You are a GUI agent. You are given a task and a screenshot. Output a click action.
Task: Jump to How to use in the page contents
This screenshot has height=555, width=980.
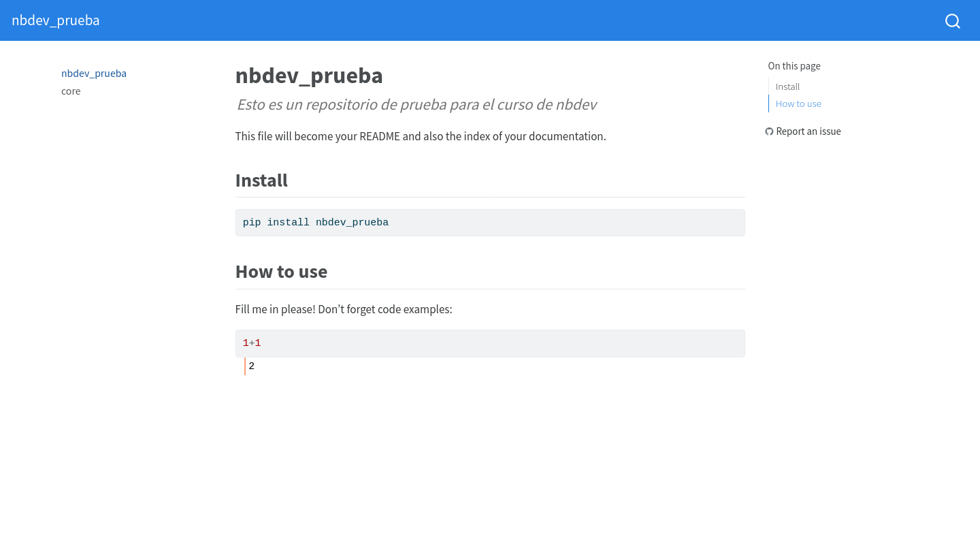tap(798, 104)
